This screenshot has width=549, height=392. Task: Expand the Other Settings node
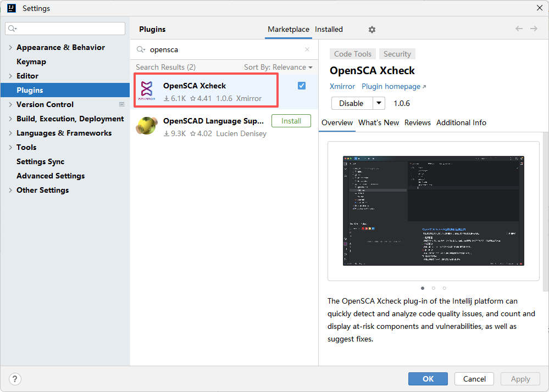pos(10,190)
